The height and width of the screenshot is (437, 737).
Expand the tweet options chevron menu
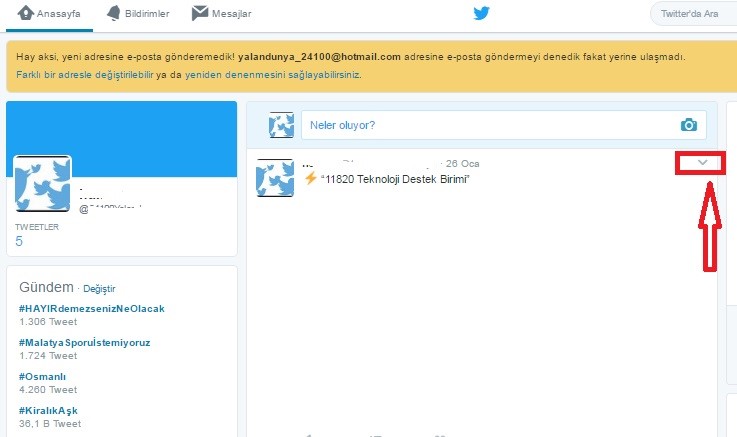point(703,163)
